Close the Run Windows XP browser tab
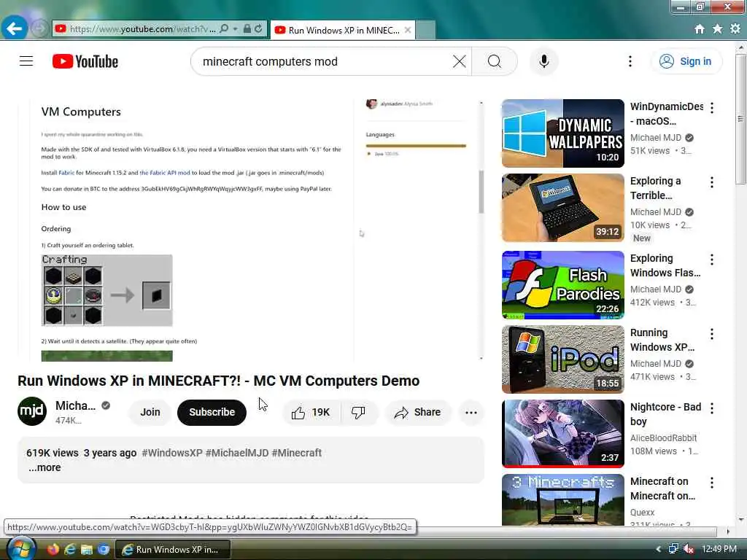This screenshot has width=747, height=560. coord(408,30)
